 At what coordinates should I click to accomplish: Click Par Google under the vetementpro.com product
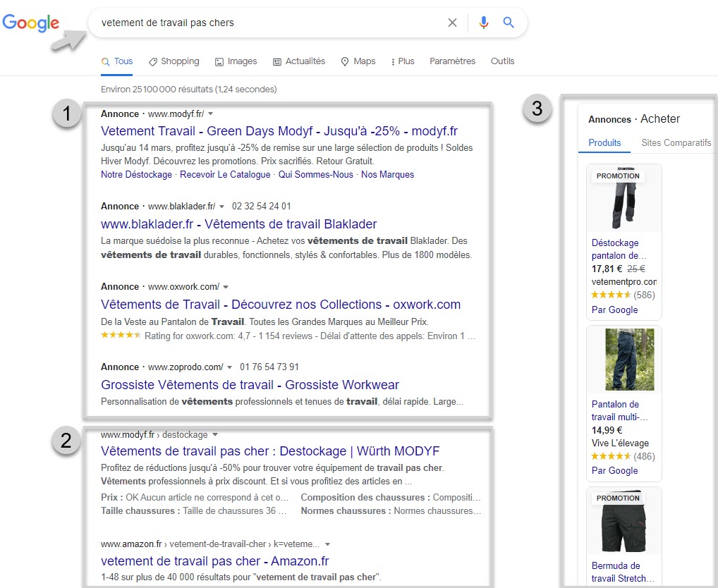(x=614, y=310)
